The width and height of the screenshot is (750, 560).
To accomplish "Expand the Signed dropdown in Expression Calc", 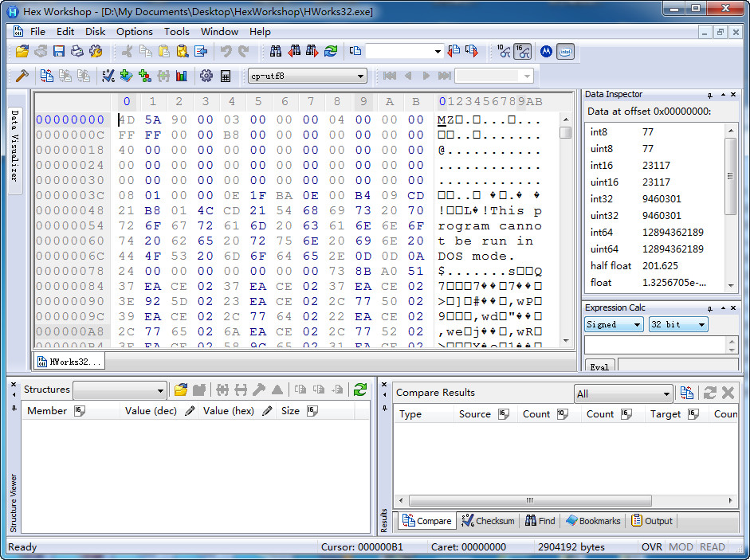I will point(637,325).
